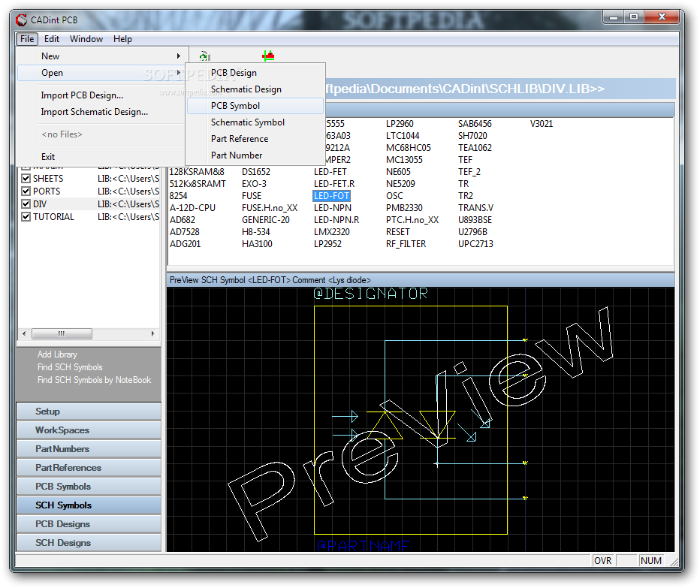
Task: Select symbol HA3100 in the list
Action: (257, 244)
